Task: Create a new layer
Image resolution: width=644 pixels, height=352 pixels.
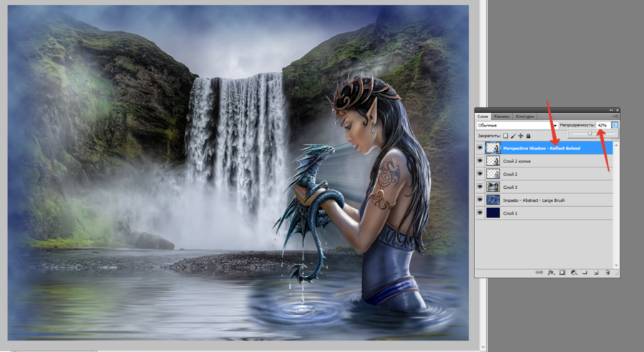Action: 596,273
